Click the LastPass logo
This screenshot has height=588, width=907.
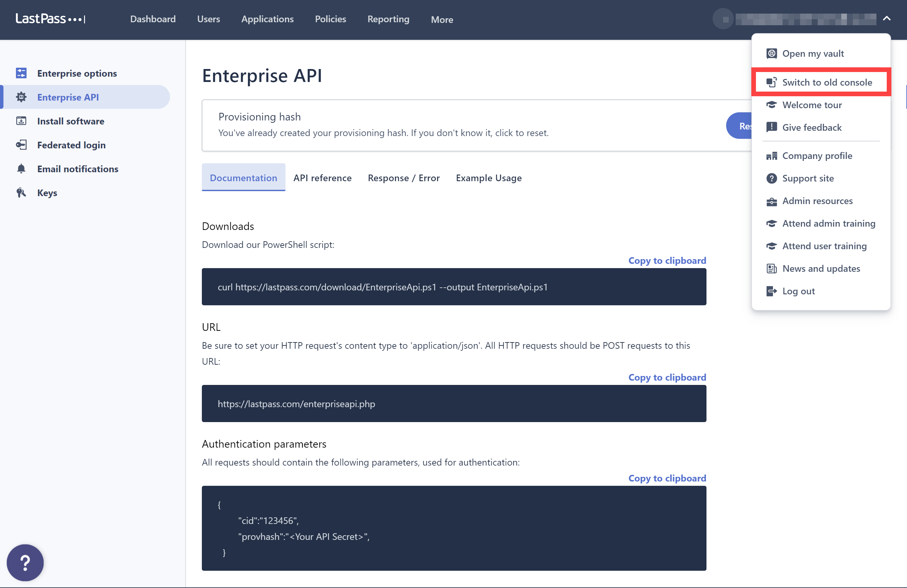[50, 19]
